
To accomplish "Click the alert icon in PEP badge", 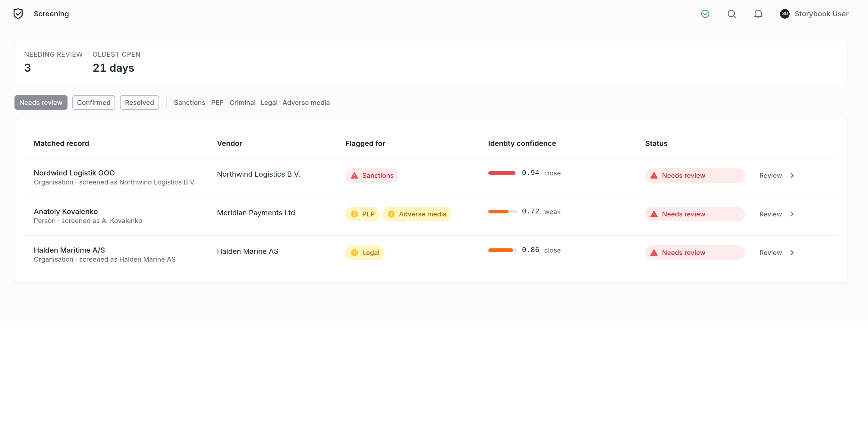I will pyautogui.click(x=354, y=214).
